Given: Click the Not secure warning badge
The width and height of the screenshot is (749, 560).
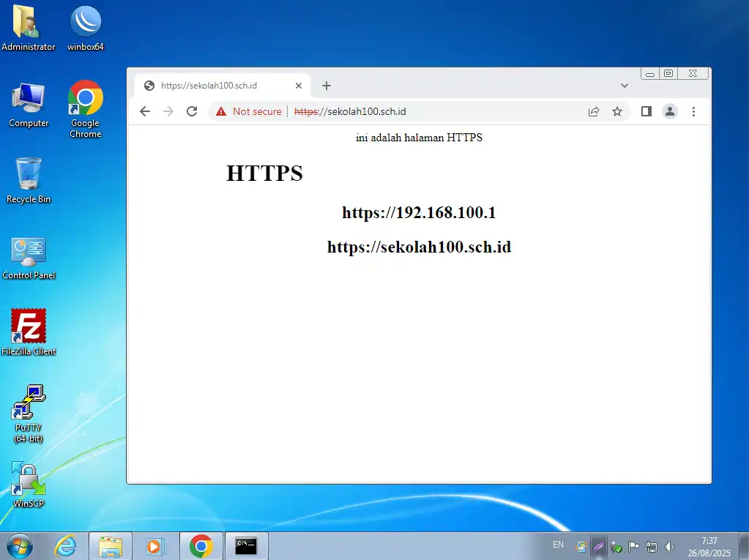Looking at the screenshot, I should [x=249, y=111].
